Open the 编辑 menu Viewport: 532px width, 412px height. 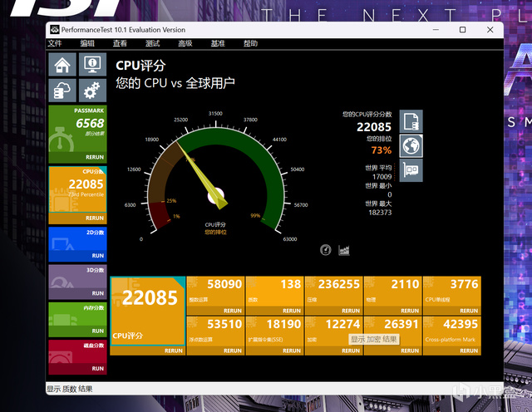coord(87,43)
